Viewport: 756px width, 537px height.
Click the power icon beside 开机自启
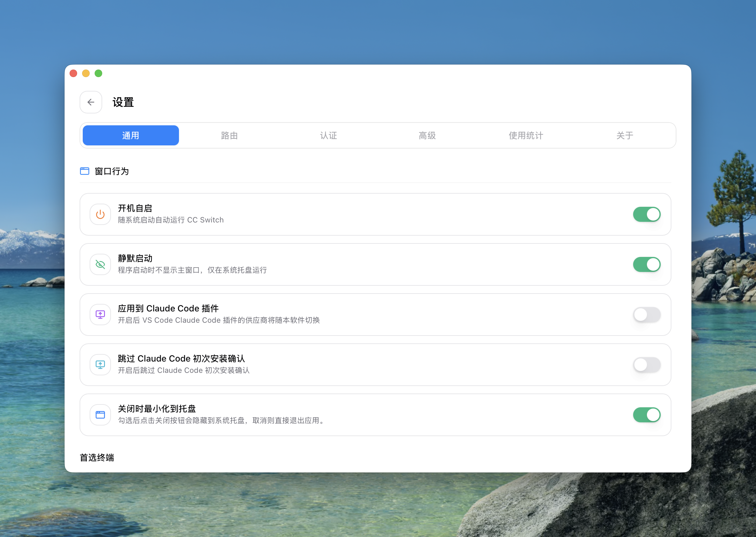click(100, 214)
